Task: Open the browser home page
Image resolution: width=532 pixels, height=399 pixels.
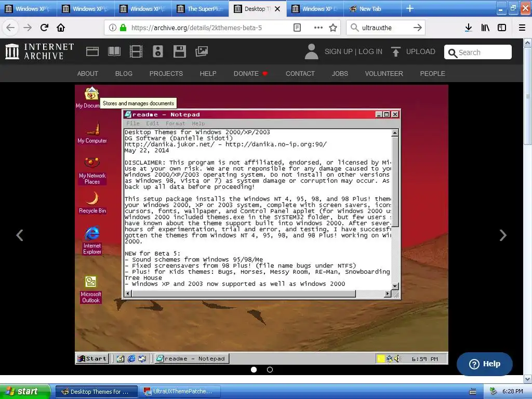Action: (61, 28)
